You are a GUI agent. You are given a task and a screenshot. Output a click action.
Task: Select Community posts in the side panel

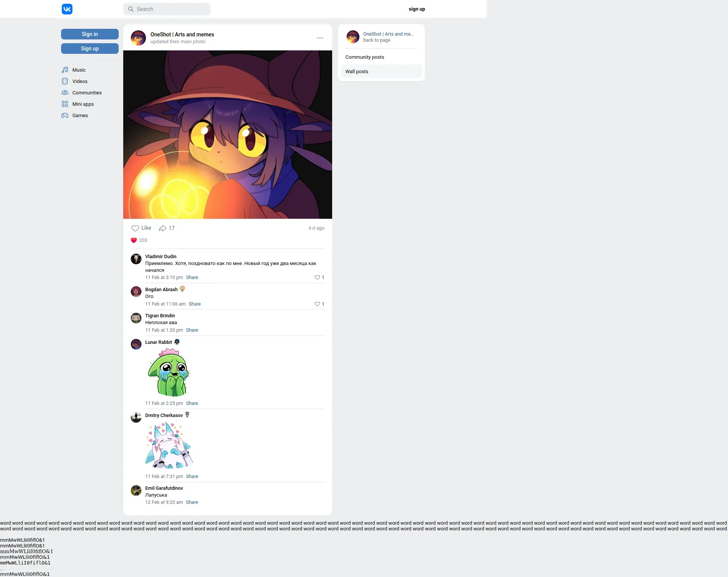tap(365, 57)
